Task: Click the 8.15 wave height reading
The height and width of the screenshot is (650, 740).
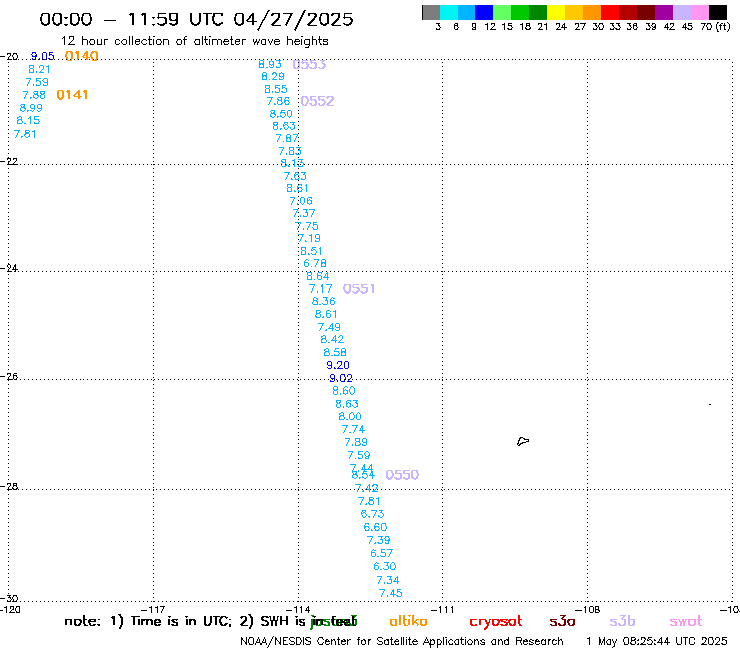Action: 28,121
